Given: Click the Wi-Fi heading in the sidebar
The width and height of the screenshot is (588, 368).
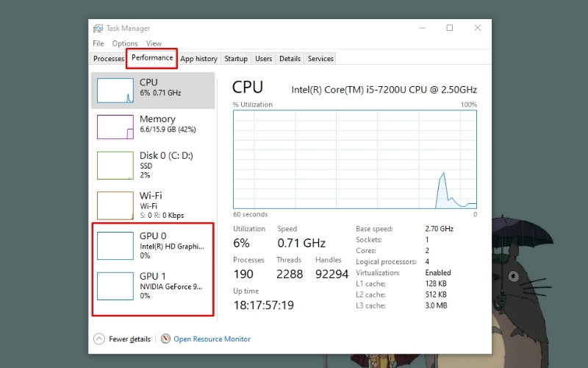Looking at the screenshot, I should 151,196.
